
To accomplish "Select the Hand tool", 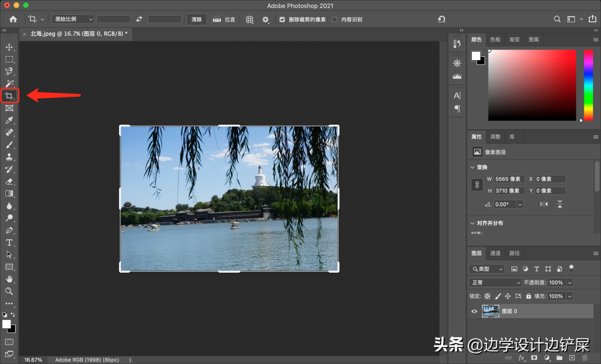I will click(x=9, y=279).
